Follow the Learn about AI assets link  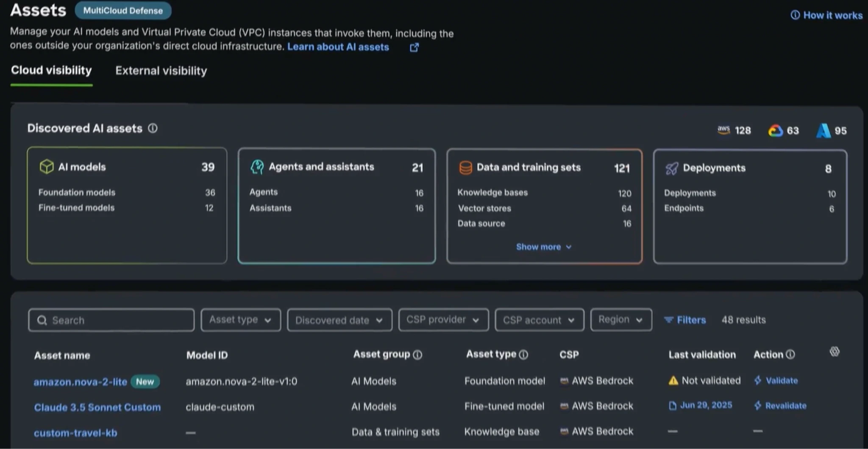click(338, 47)
